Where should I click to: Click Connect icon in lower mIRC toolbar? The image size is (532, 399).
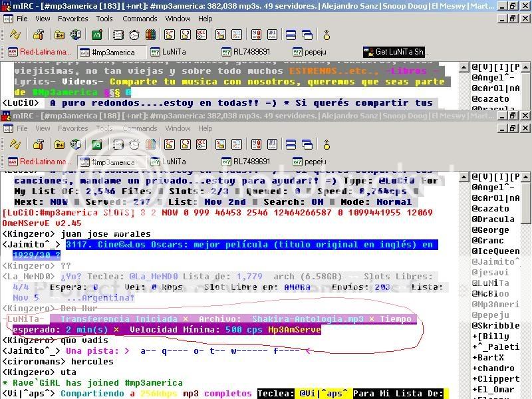15,144
